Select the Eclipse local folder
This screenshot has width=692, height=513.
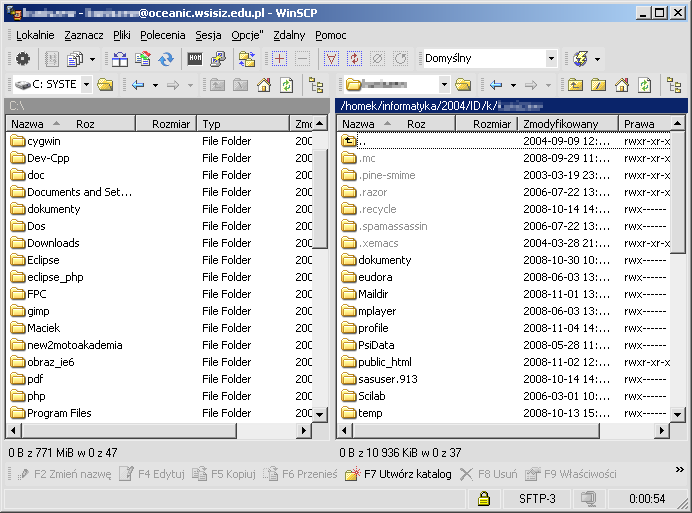(x=35, y=260)
